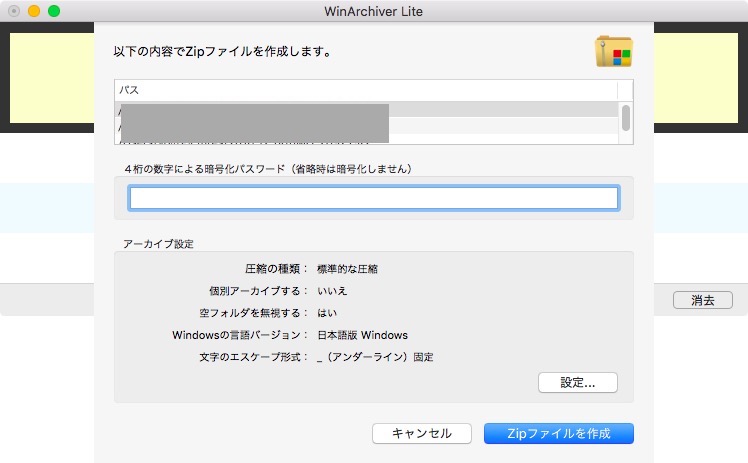Click the パス column header
Screen dimensions: 748x463
coord(366,90)
